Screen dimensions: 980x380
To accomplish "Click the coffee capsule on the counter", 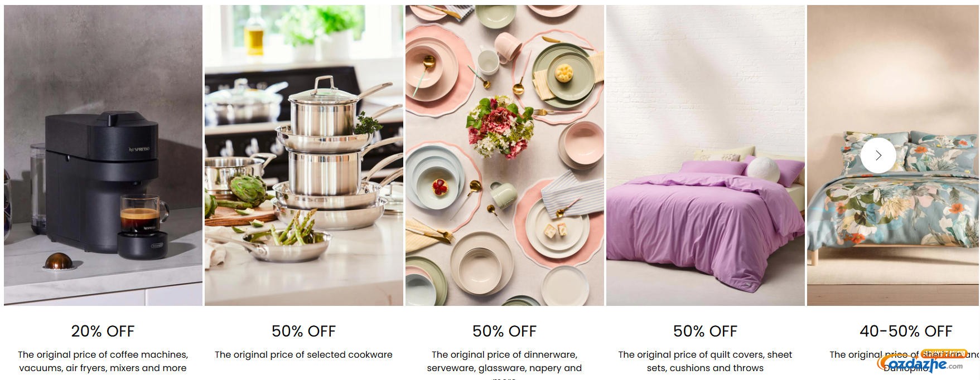I will (56, 260).
